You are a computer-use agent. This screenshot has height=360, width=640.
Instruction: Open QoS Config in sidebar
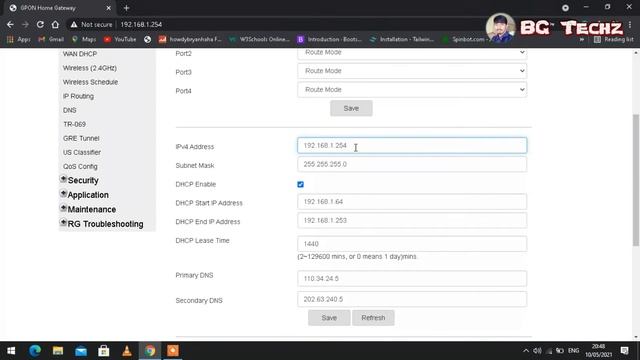[x=80, y=167]
